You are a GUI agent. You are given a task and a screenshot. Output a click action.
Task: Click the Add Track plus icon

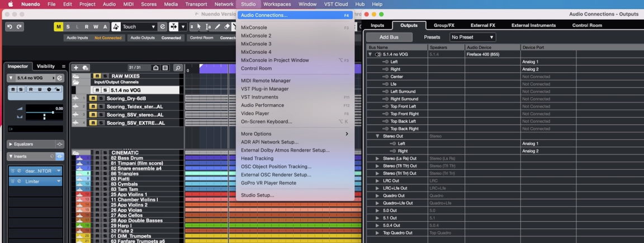[76, 68]
